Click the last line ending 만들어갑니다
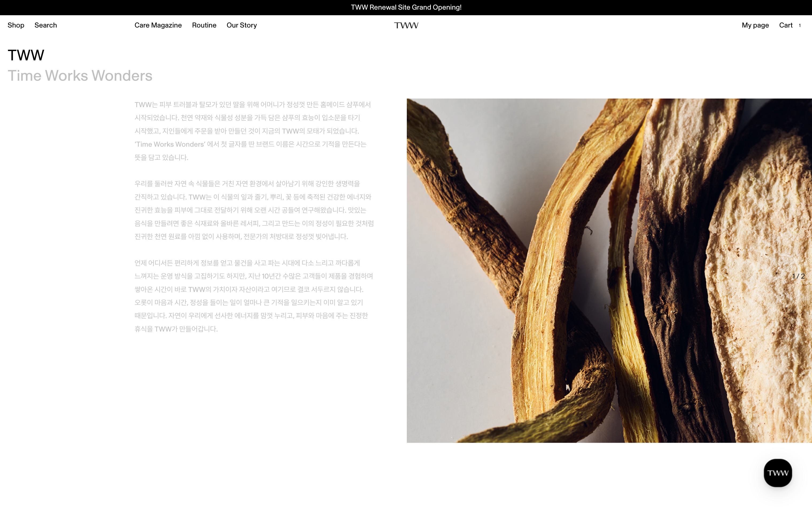This screenshot has width=812, height=507. click(176, 329)
